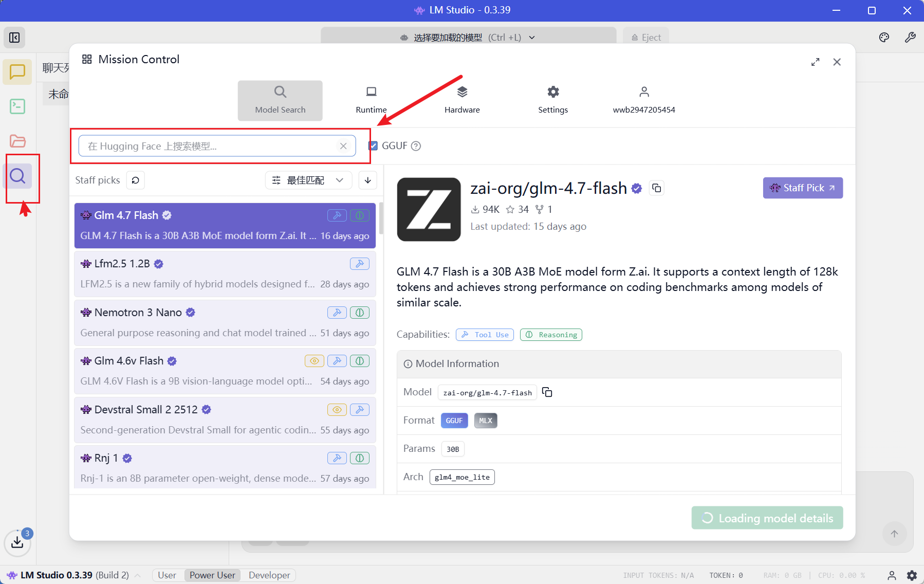The width and height of the screenshot is (924, 584).
Task: Open the Discover magnifier icon in sidebar
Action: coord(17,176)
